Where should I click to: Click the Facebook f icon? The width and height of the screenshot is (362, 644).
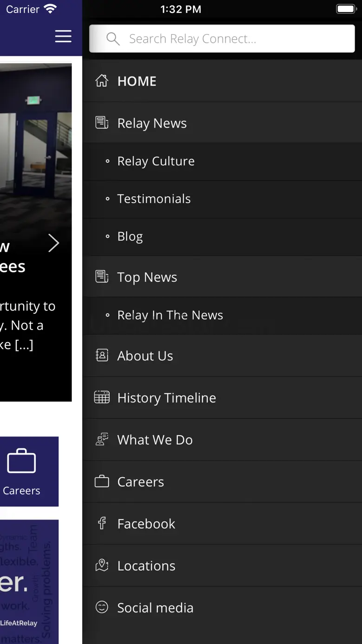(x=102, y=523)
